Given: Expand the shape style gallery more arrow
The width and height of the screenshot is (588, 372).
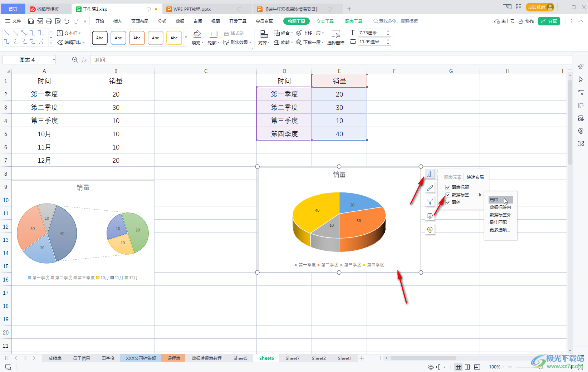Looking at the screenshot, I should point(186,38).
